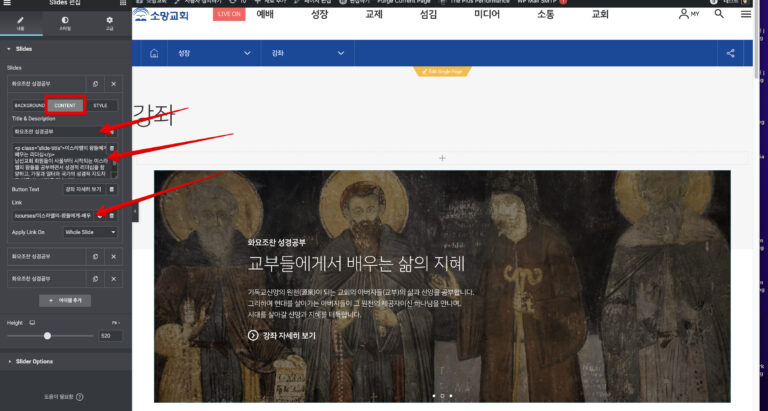The height and width of the screenshot is (411, 768).
Task: Open the Elementor hamburger menu
Action: pos(7,2)
